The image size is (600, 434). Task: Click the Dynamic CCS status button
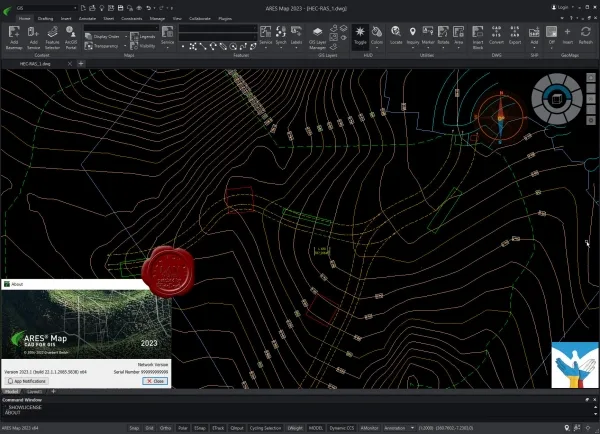pos(342,428)
